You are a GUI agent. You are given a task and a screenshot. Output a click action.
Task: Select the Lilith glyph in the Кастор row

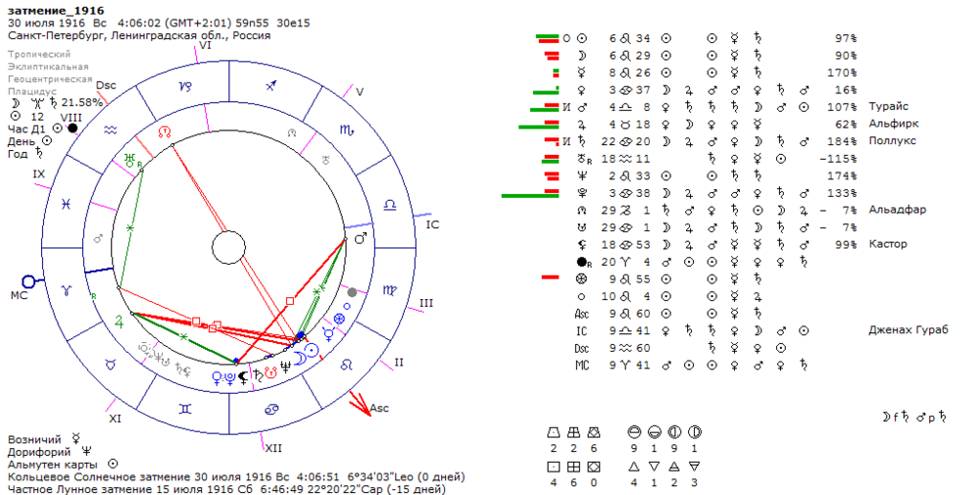click(582, 245)
